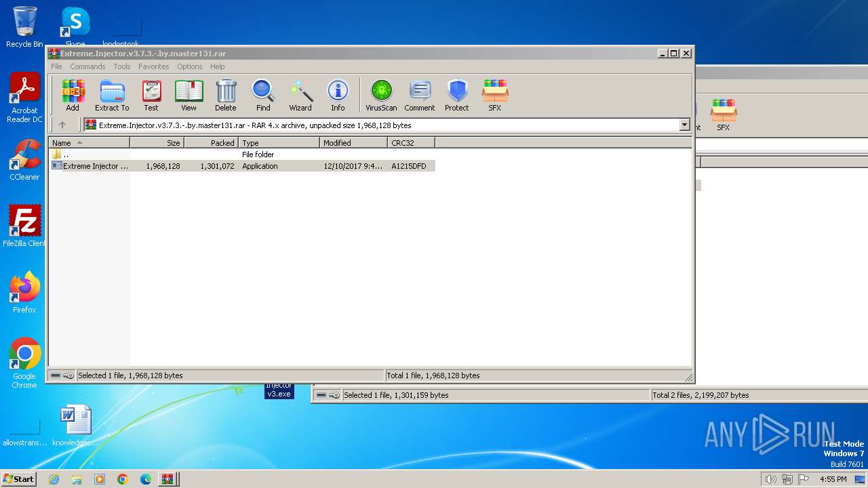Launch the Wizard wand tool
The width and height of the screenshot is (868, 488).
pyautogui.click(x=300, y=96)
